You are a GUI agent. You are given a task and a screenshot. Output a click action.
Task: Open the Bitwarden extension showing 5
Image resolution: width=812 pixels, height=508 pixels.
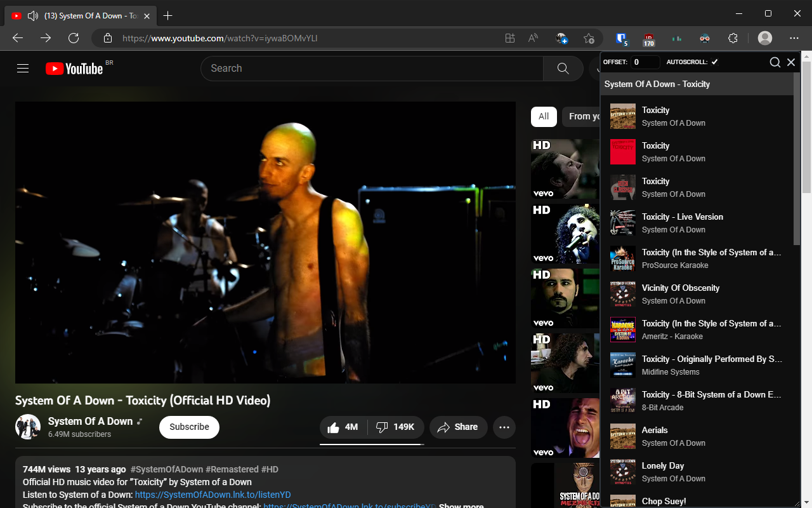622,39
